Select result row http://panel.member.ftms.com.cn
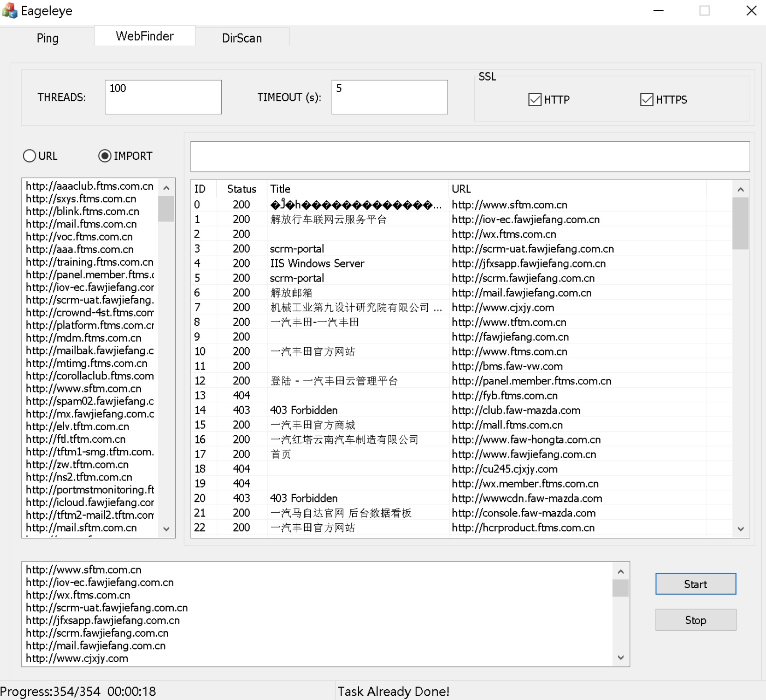This screenshot has height=700, width=766. point(461,381)
